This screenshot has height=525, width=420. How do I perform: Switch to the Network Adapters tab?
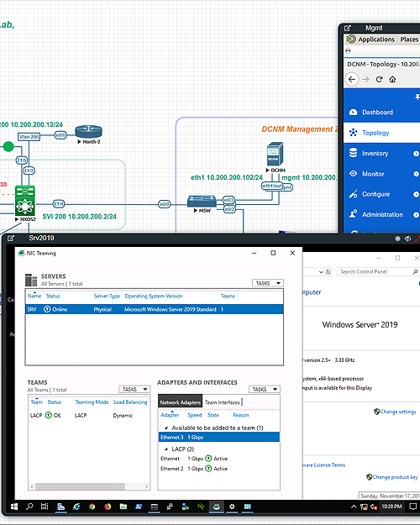tap(181, 402)
